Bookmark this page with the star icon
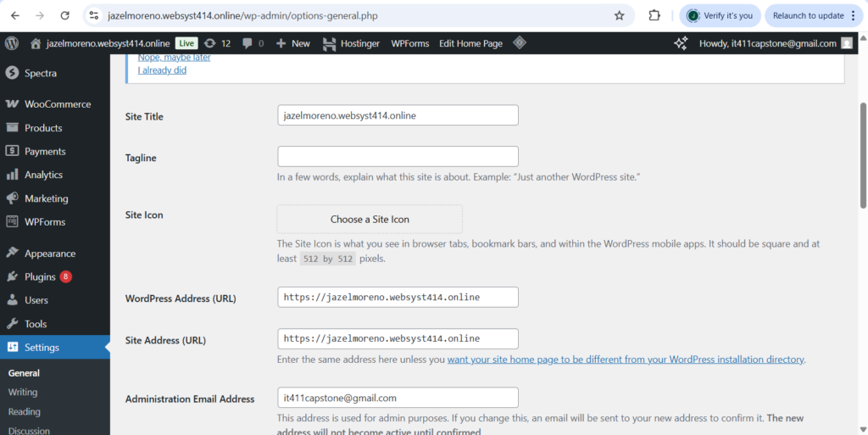 click(620, 15)
